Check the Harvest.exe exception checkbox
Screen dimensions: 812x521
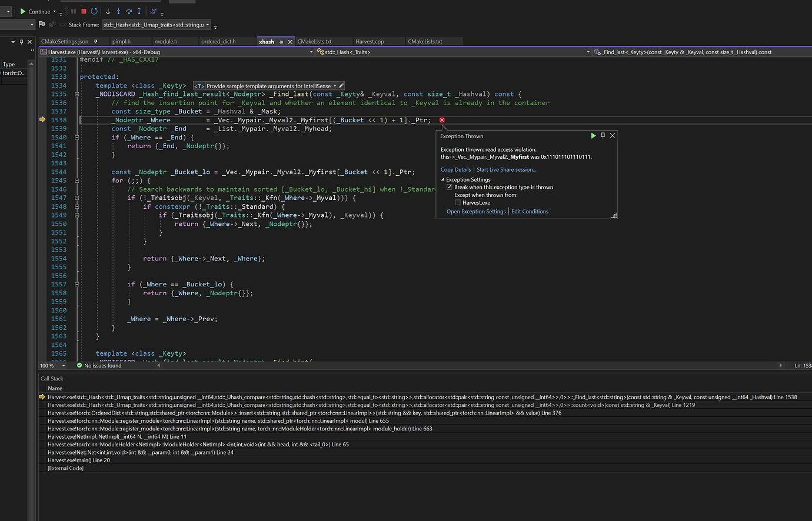[x=457, y=202]
